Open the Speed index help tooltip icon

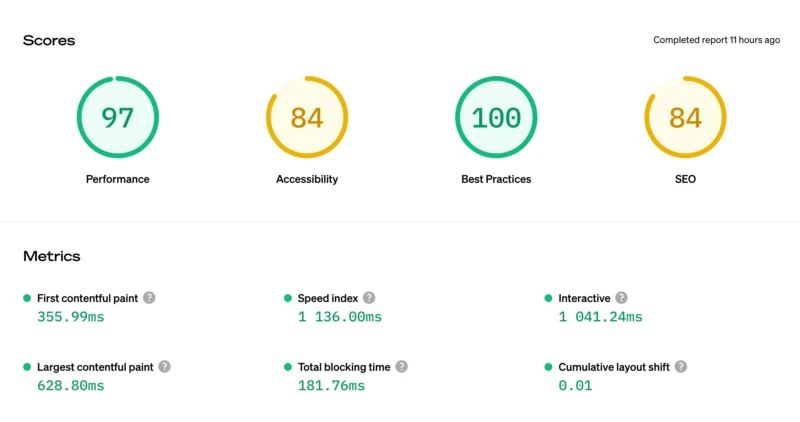click(369, 298)
